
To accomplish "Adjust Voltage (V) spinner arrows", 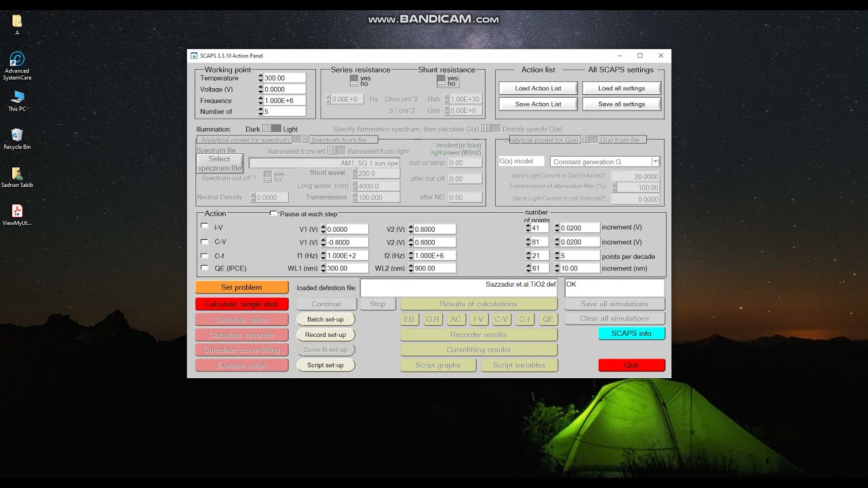I will (x=260, y=89).
